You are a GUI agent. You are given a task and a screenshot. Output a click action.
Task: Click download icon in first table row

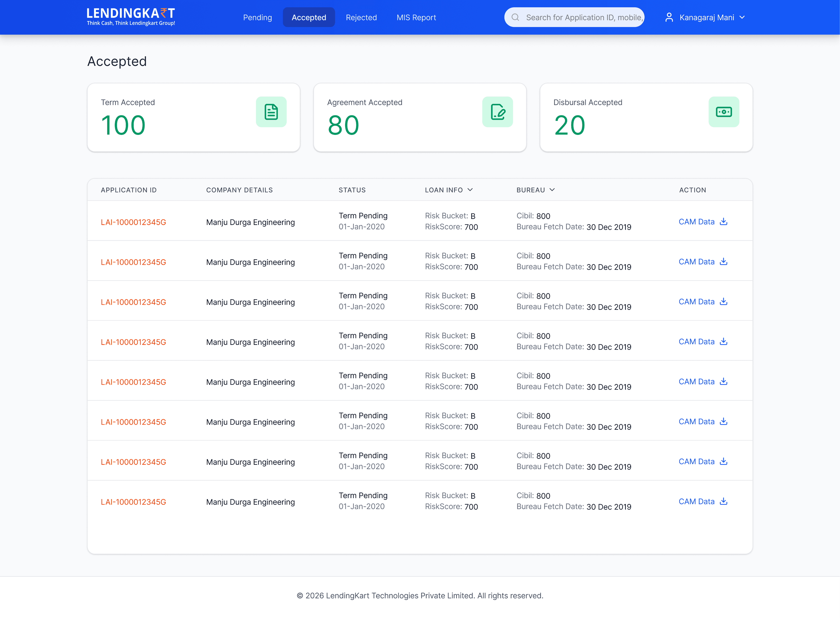723,222
